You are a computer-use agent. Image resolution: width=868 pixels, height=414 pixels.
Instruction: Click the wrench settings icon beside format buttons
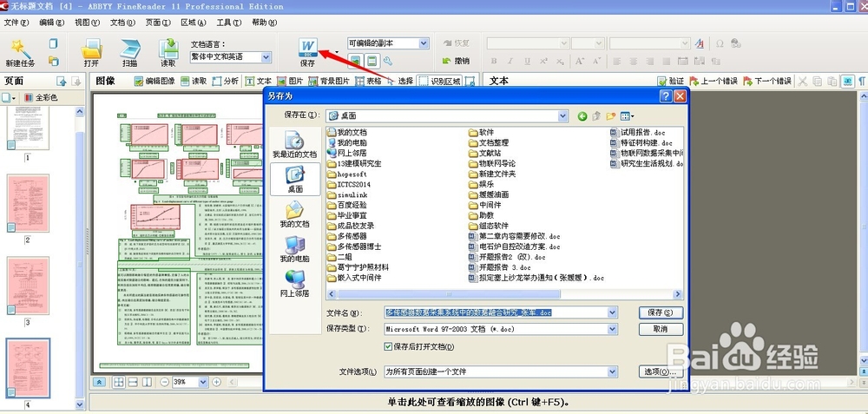coord(388,61)
